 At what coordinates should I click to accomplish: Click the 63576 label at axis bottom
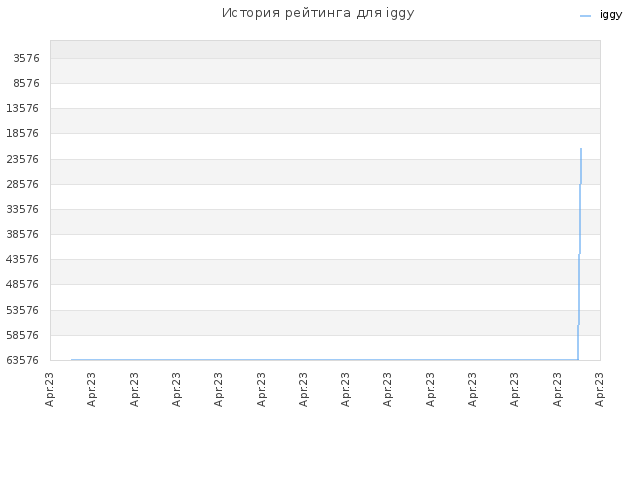pos(23,360)
